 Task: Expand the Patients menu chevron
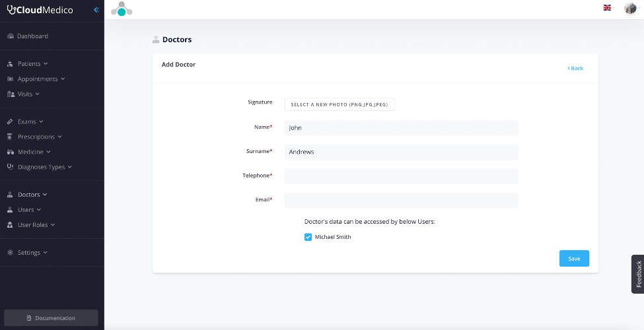(46, 63)
